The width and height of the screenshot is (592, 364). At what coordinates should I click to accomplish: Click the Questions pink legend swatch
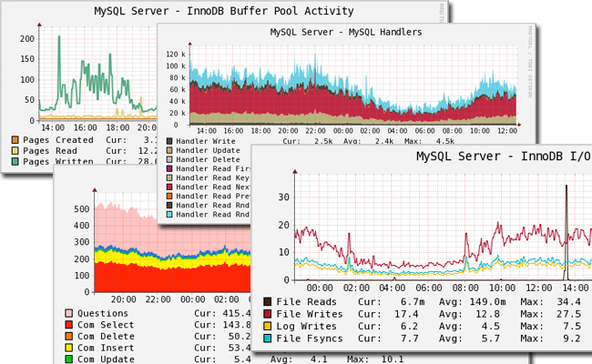pos(69,313)
